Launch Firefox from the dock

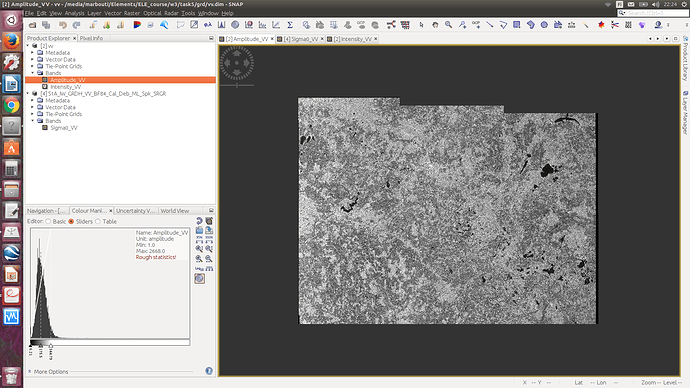click(11, 41)
